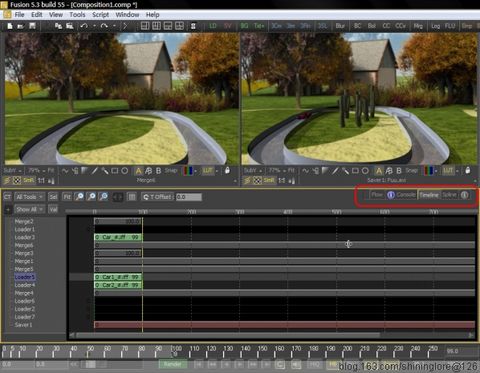
Task: Open the Edit menu
Action: (37, 15)
